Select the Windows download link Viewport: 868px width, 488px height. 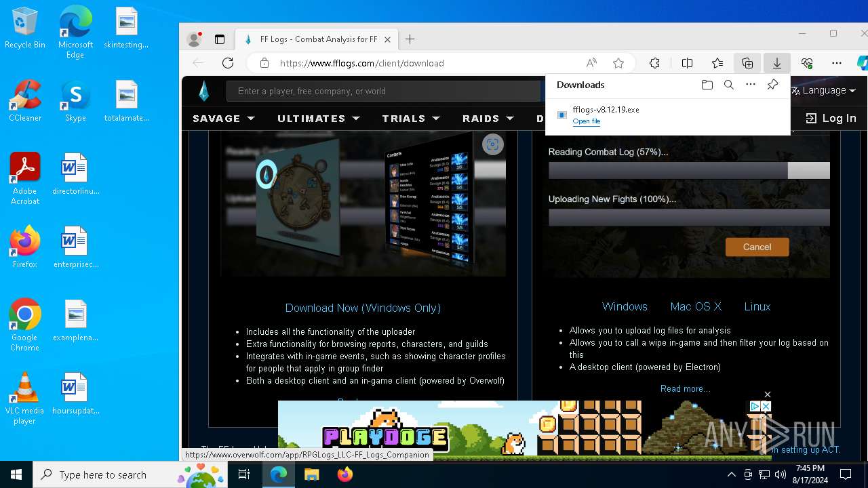625,306
